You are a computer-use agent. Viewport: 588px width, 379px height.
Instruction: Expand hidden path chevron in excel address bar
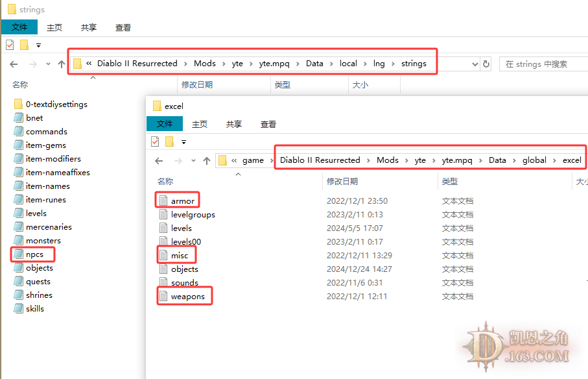(x=234, y=160)
